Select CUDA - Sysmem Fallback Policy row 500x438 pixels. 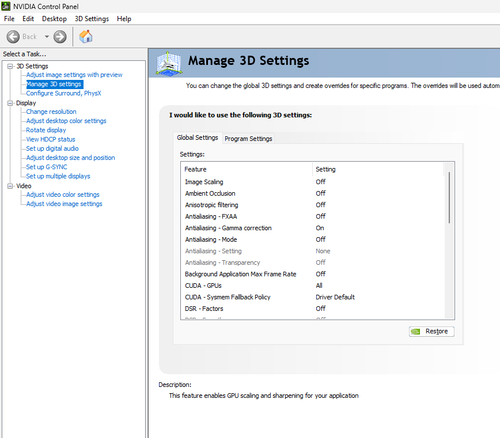tap(313, 297)
